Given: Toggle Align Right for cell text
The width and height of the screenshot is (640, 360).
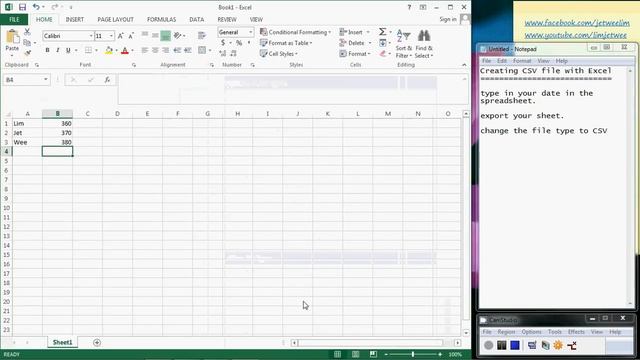Looking at the screenshot, I should (165, 50).
